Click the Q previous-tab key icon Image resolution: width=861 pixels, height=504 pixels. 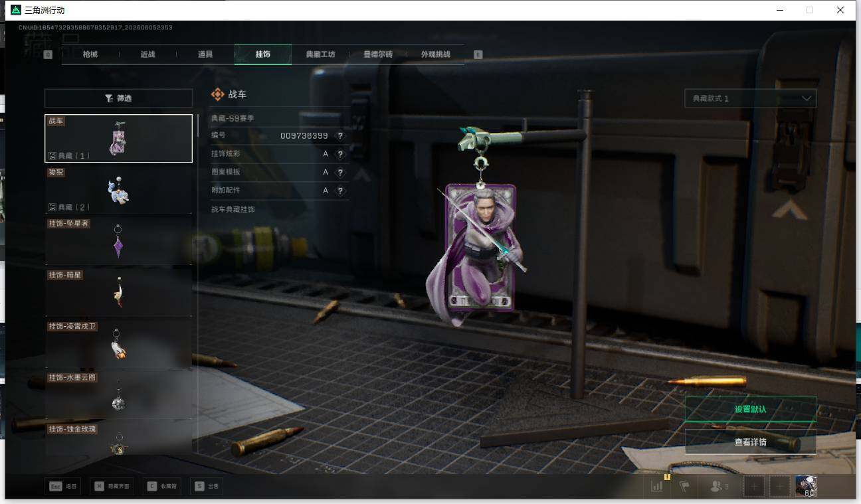coord(48,54)
